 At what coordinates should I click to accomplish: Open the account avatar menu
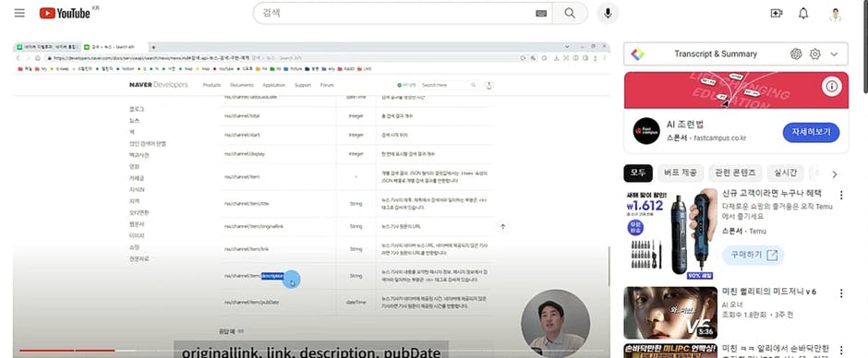point(836,14)
